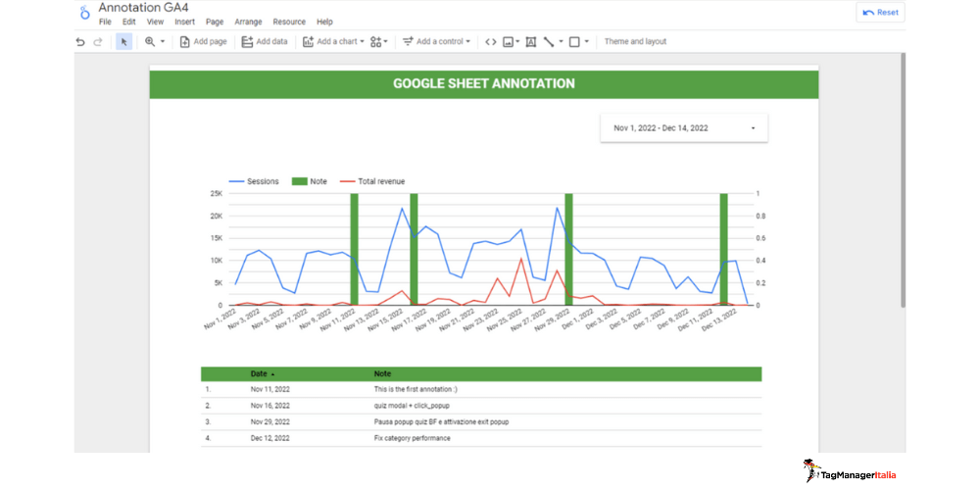
Task: Open the Insert menu
Action: (185, 22)
